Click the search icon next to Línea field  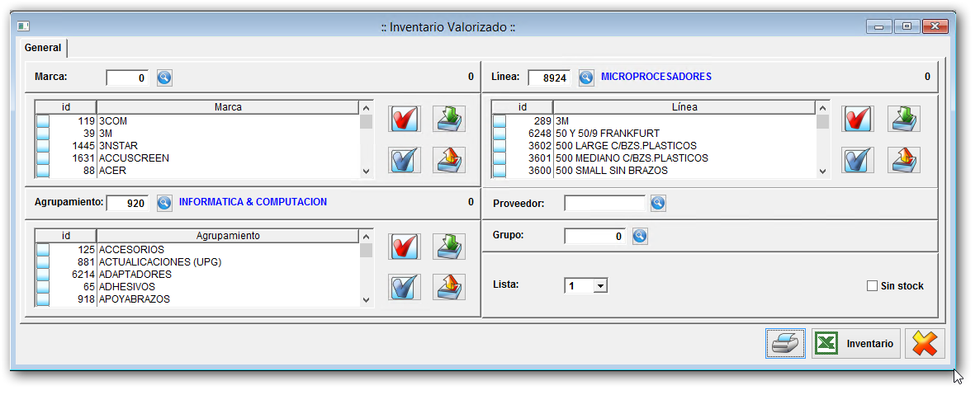click(x=586, y=78)
